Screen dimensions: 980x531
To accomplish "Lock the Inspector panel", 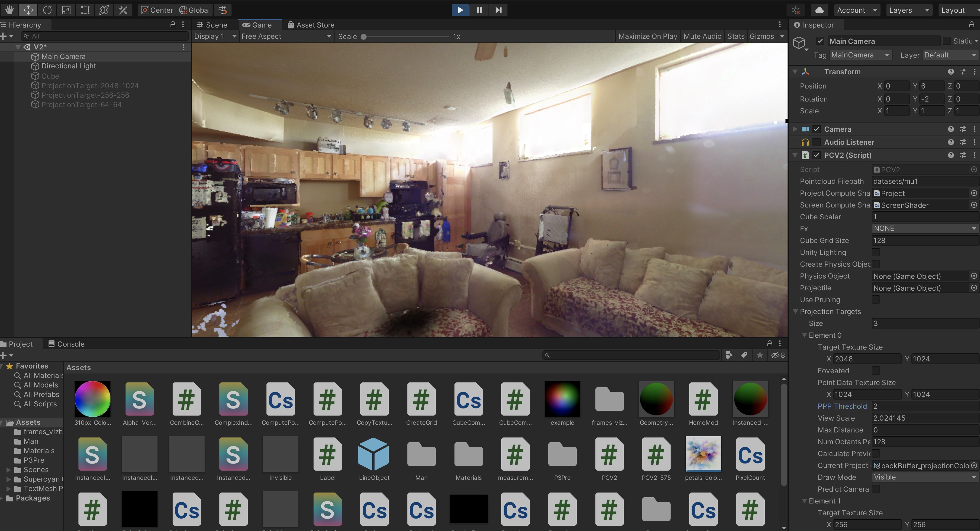I will pos(971,24).
